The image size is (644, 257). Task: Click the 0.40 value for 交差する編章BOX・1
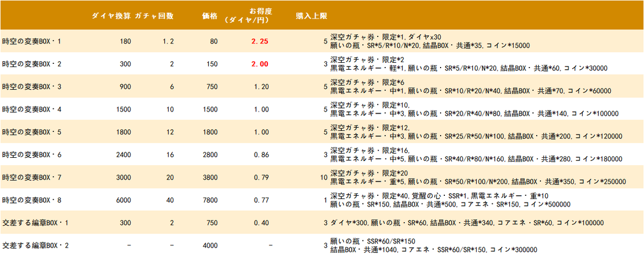point(260,223)
